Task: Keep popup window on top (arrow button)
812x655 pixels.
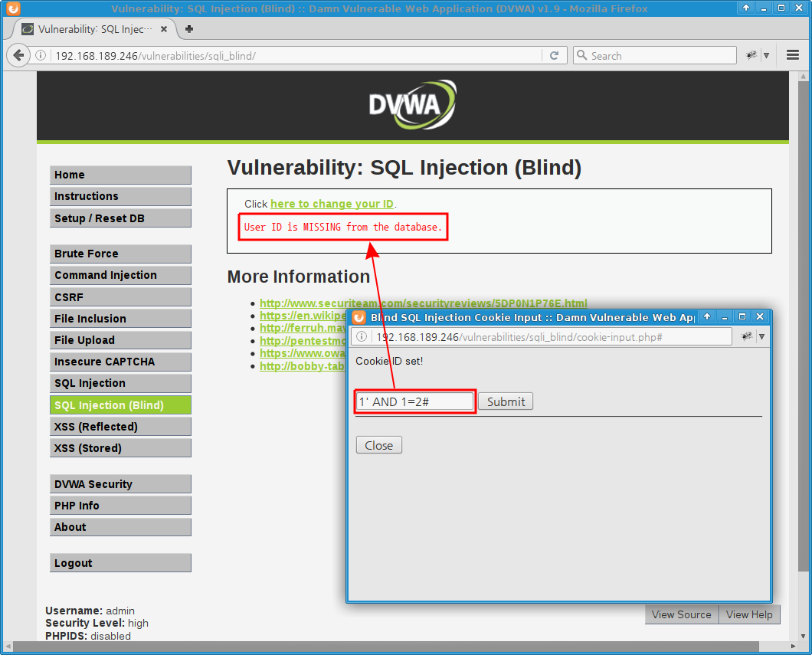Action: click(707, 316)
